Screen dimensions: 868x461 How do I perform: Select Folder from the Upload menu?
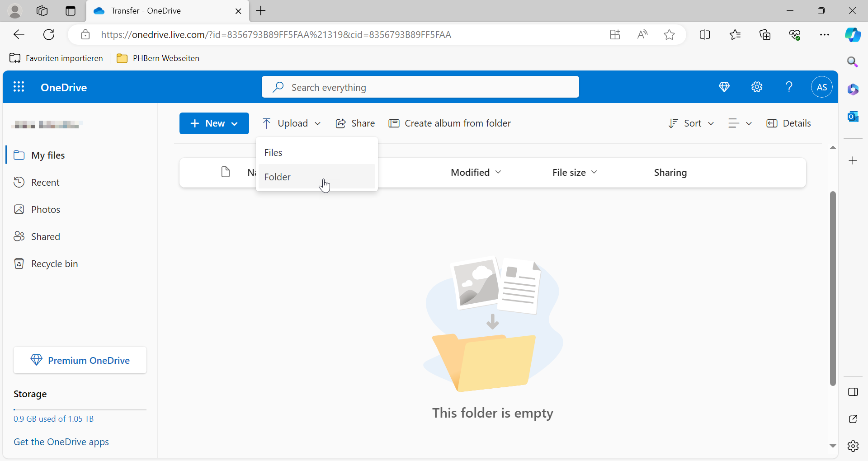click(278, 177)
